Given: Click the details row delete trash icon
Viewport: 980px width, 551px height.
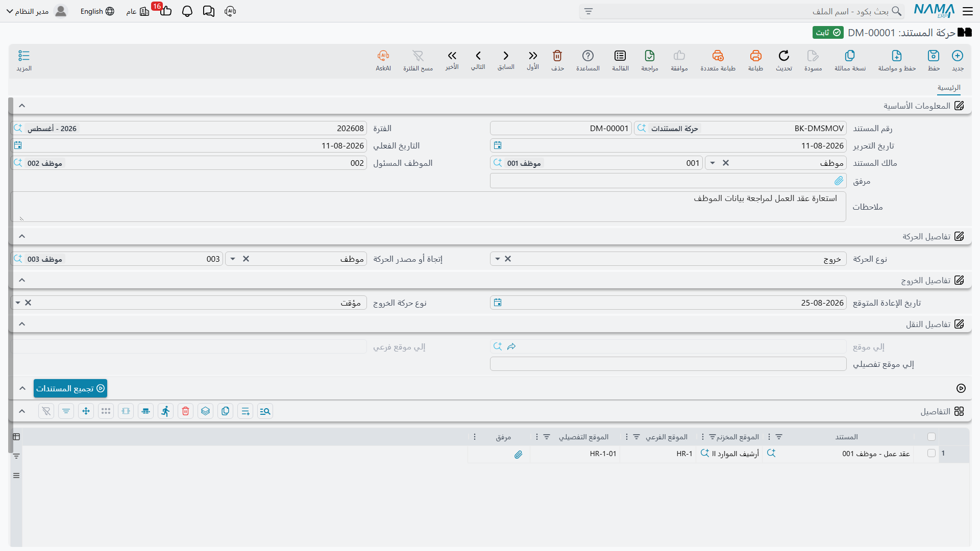Looking at the screenshot, I should (185, 411).
